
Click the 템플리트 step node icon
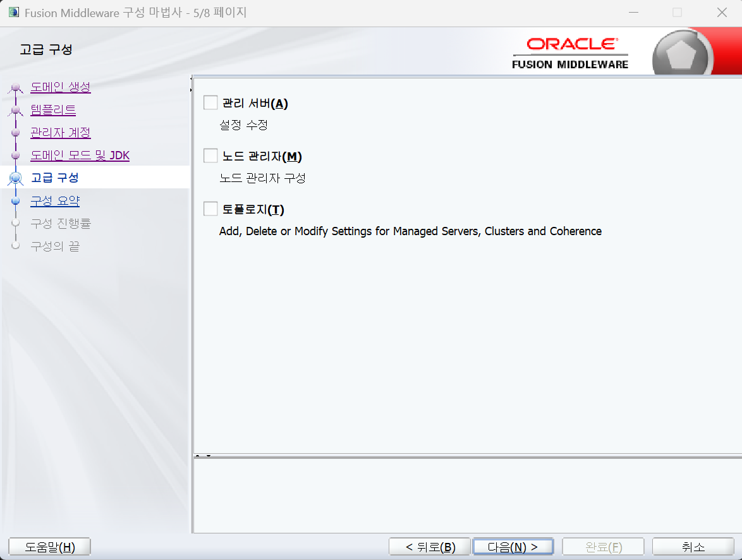click(16, 111)
